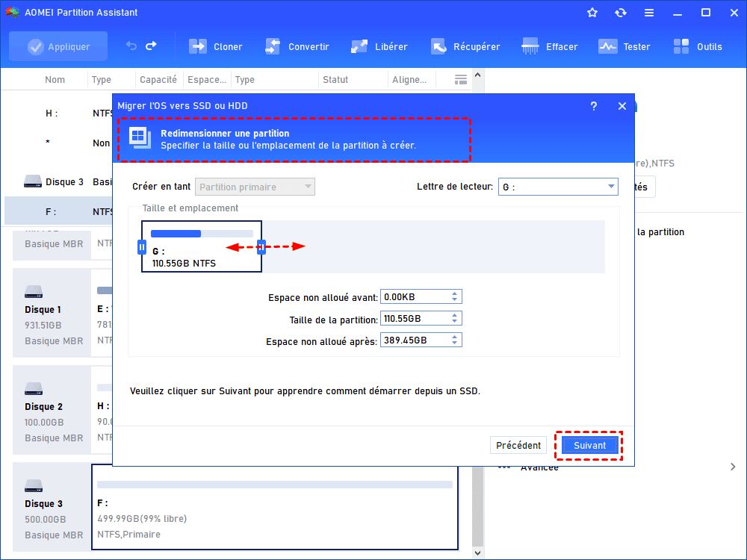The image size is (747, 560).
Task: Click the Disque 1 label 931.51GB
Action: click(x=43, y=326)
